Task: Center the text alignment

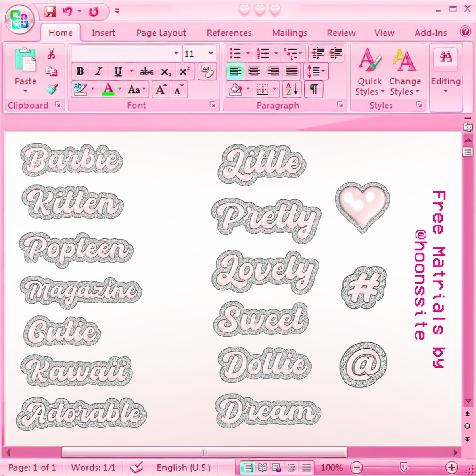Action: [x=254, y=71]
